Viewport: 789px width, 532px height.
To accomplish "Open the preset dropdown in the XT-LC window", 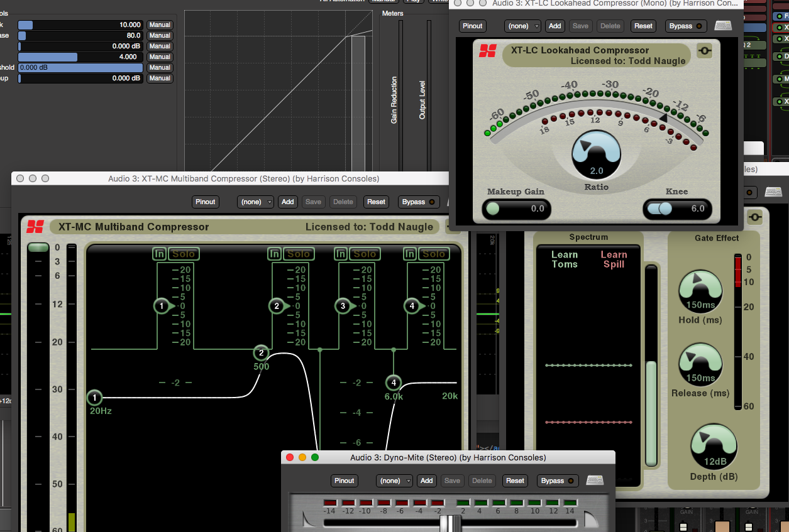I will tap(522, 26).
